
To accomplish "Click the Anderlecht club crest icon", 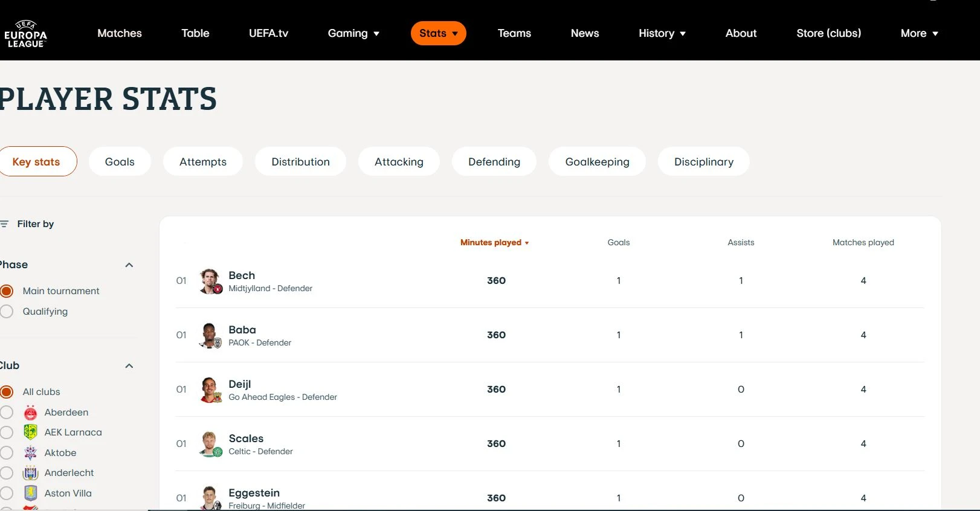I will [x=30, y=473].
